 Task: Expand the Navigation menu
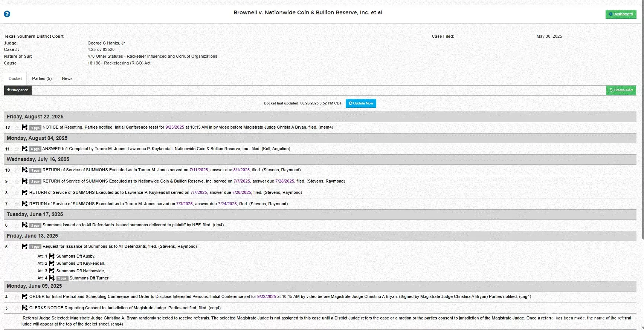point(18,90)
